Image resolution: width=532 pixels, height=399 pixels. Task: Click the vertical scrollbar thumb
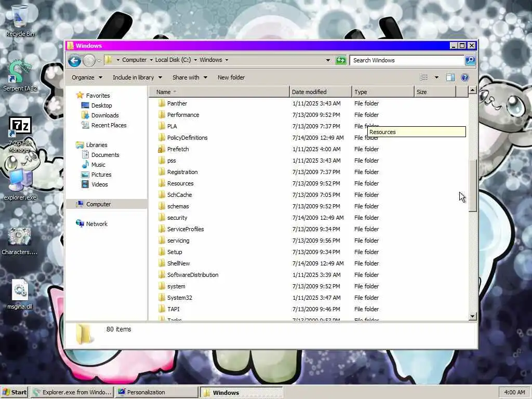(473, 185)
